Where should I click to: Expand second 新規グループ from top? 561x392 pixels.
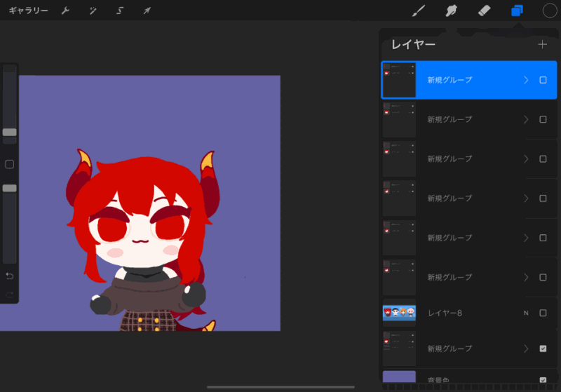pos(526,119)
